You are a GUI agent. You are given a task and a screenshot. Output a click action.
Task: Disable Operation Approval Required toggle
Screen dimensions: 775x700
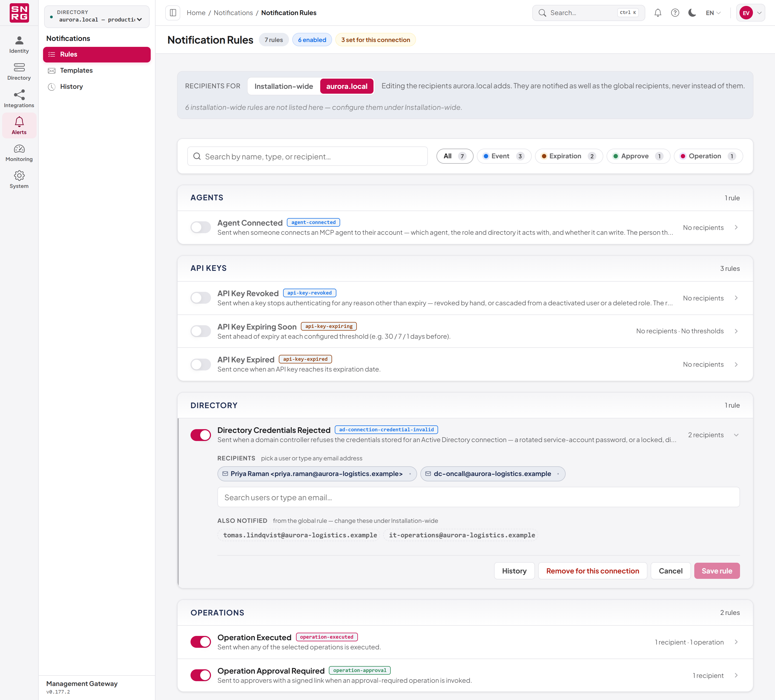coord(201,675)
